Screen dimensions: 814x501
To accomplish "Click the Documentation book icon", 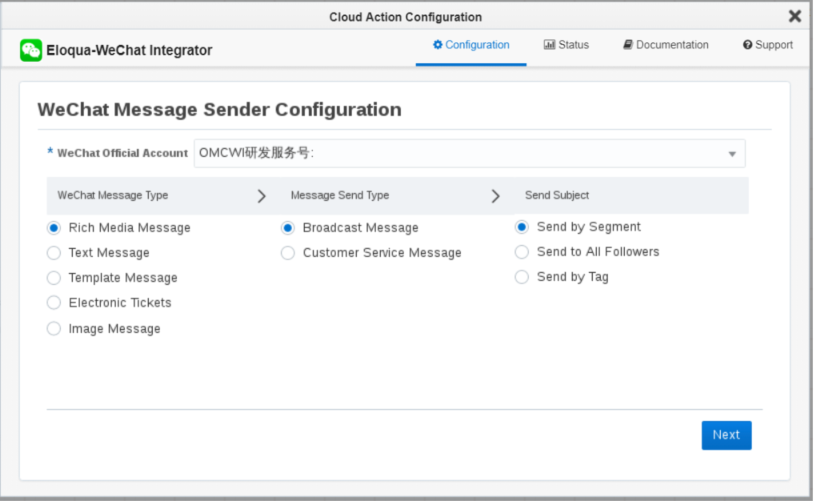I will (x=628, y=45).
